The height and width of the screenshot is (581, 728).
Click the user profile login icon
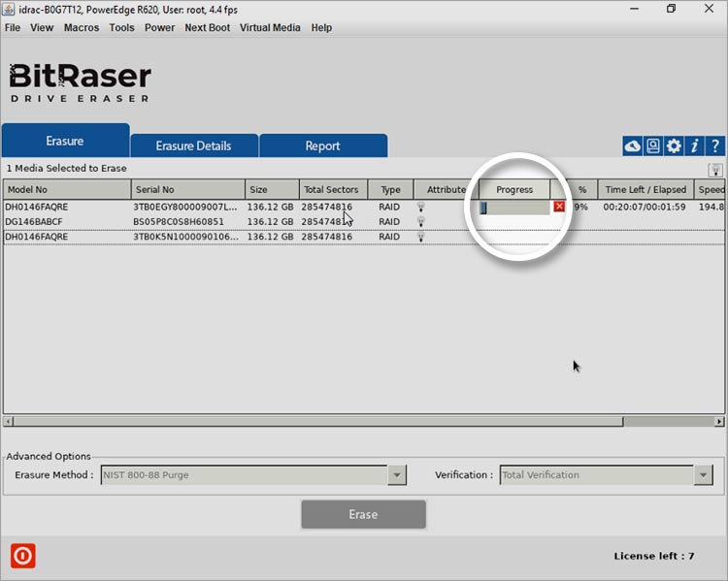pos(653,146)
